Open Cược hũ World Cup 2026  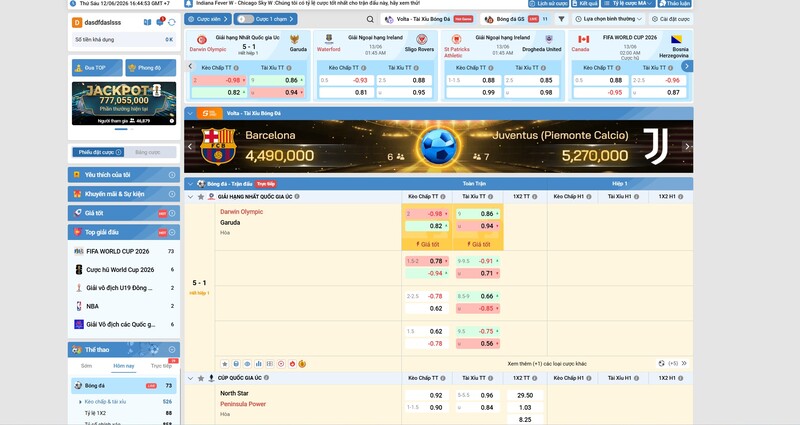pyautogui.click(x=124, y=270)
